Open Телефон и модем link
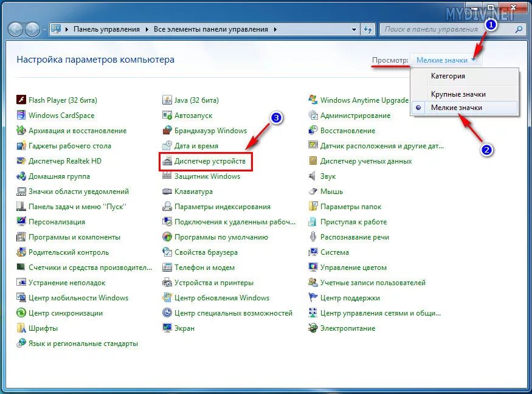This screenshot has height=394, width=532. tap(204, 268)
